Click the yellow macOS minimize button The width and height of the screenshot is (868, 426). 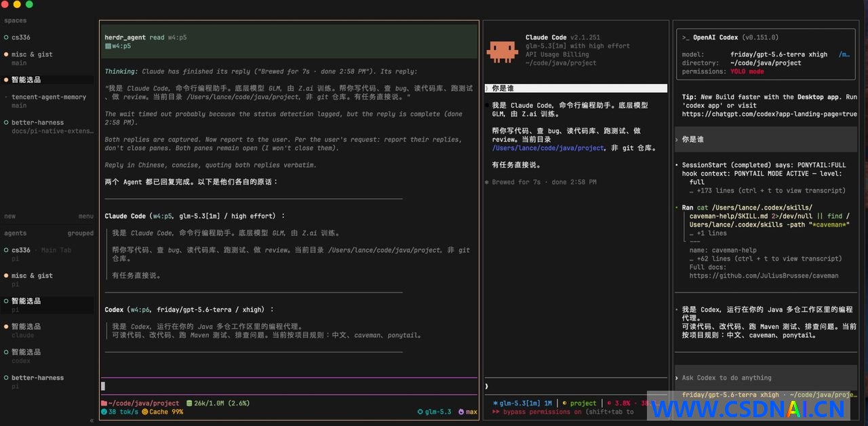17,5
